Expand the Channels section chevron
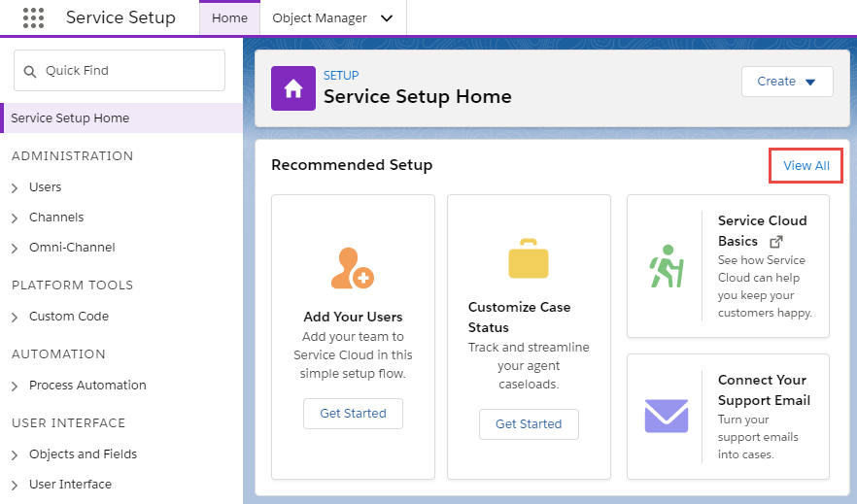The height and width of the screenshot is (504, 857). (15, 218)
